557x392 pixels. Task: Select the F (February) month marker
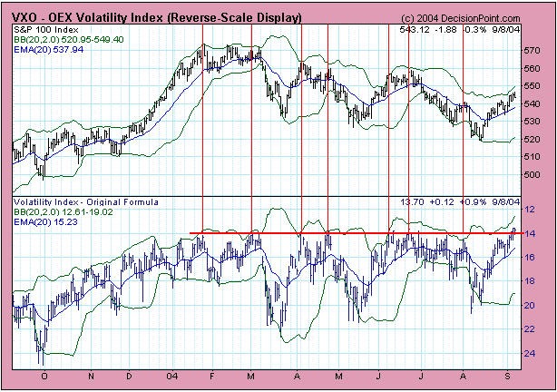(211, 376)
